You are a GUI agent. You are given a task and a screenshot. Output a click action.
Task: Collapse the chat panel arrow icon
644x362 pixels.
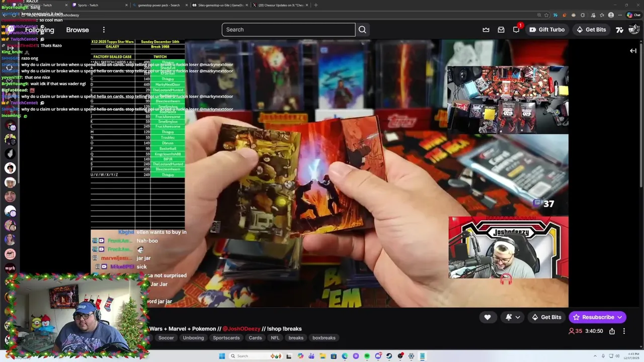(633, 51)
